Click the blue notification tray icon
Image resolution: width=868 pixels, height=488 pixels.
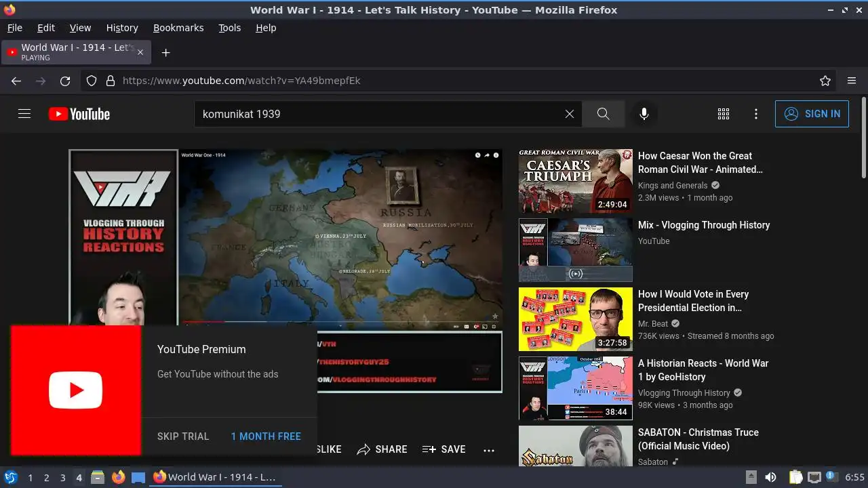click(832, 477)
